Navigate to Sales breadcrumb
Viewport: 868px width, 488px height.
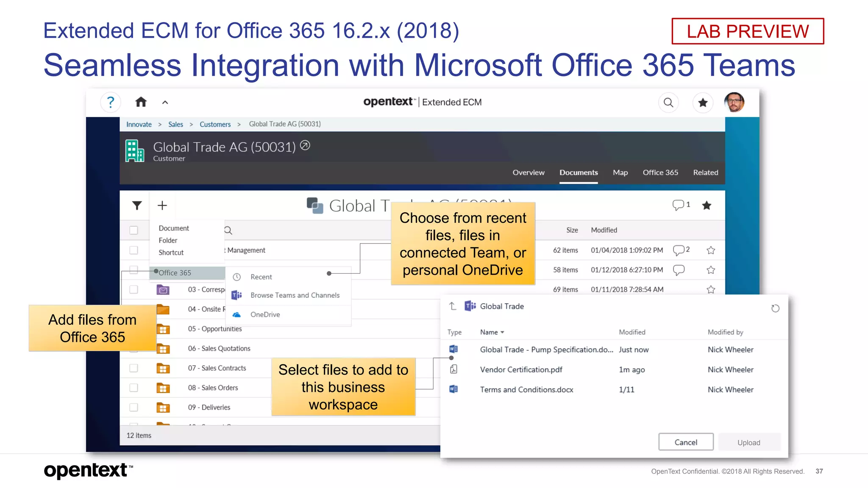click(x=175, y=124)
